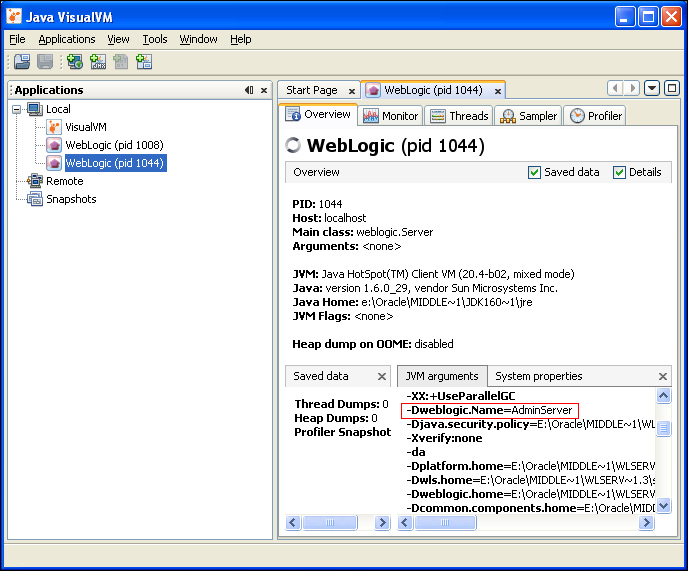The height and width of the screenshot is (571, 688).
Task: Open the Window menu
Action: [198, 40]
